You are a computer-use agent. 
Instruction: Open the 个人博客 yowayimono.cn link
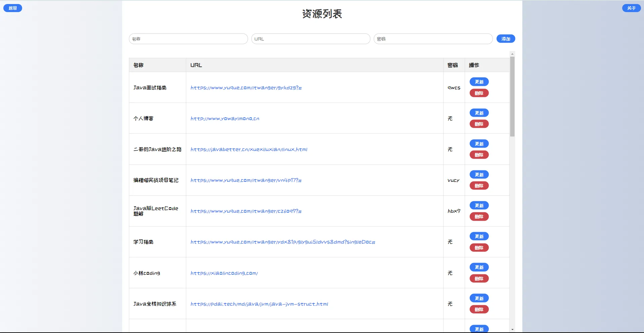(x=225, y=119)
